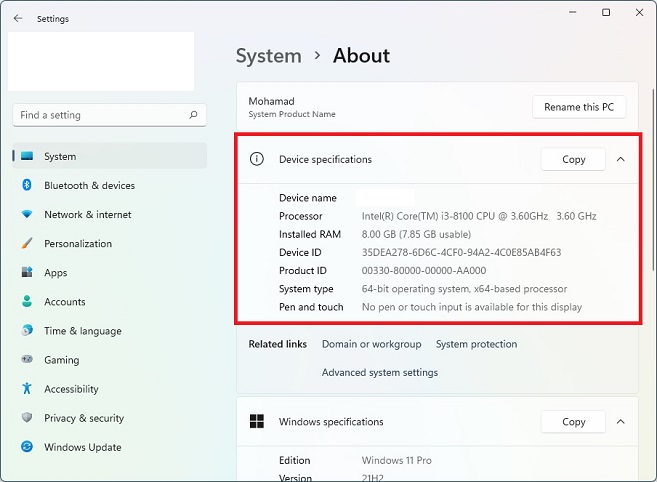657x482 pixels.
Task: Click the Windows logo in Windows specifications
Action: (x=257, y=421)
